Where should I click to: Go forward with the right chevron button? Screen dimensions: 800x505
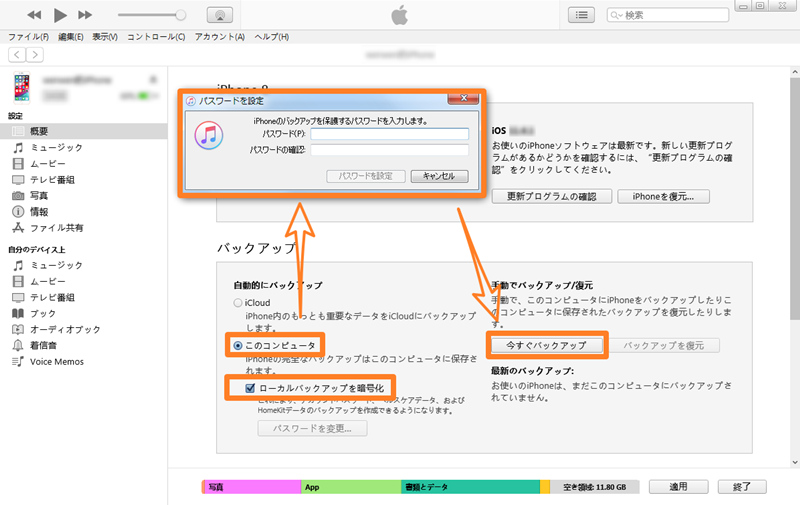(35, 55)
